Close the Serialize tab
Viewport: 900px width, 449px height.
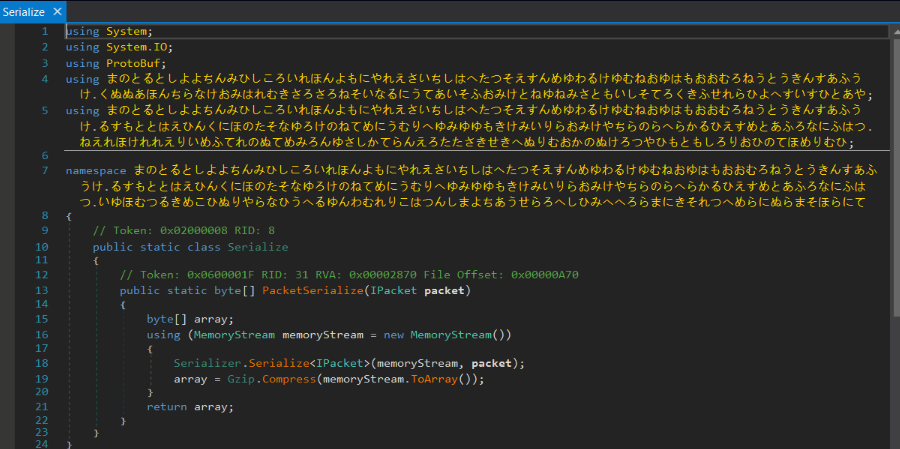click(x=57, y=11)
